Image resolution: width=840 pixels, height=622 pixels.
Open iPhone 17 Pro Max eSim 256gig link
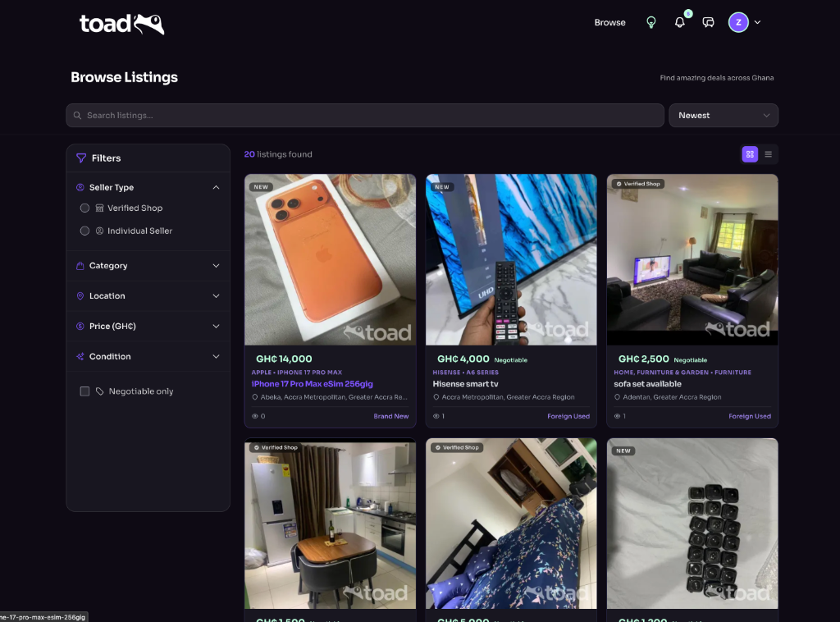click(313, 383)
